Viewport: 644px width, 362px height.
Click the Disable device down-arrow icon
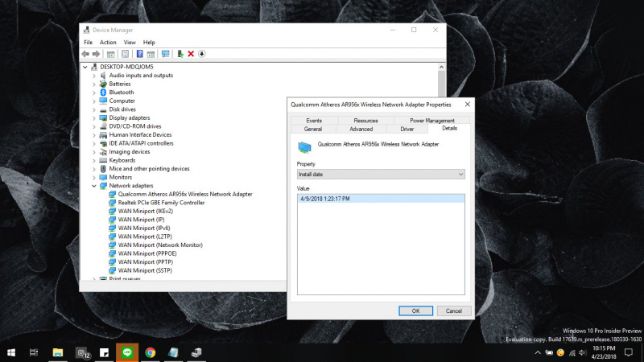point(202,54)
